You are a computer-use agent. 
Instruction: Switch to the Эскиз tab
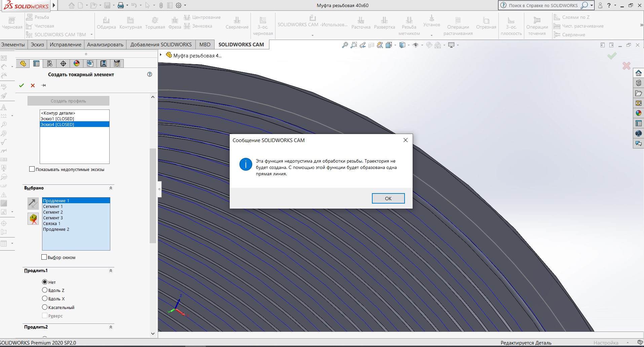point(37,45)
